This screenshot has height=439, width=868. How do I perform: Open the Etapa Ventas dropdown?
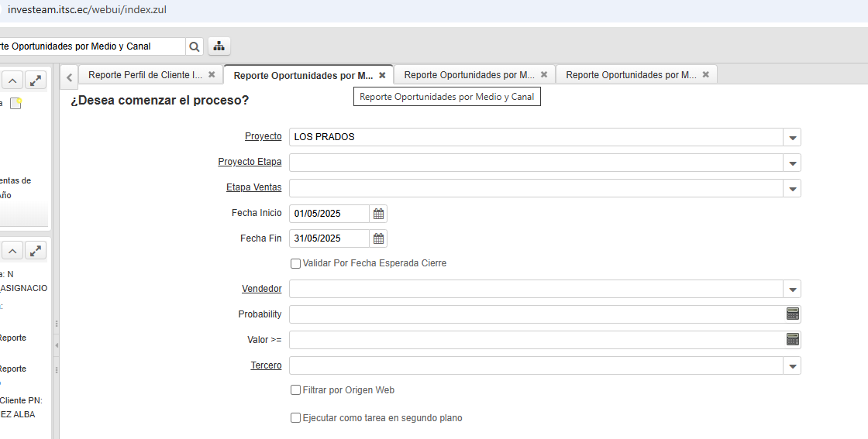coord(792,188)
